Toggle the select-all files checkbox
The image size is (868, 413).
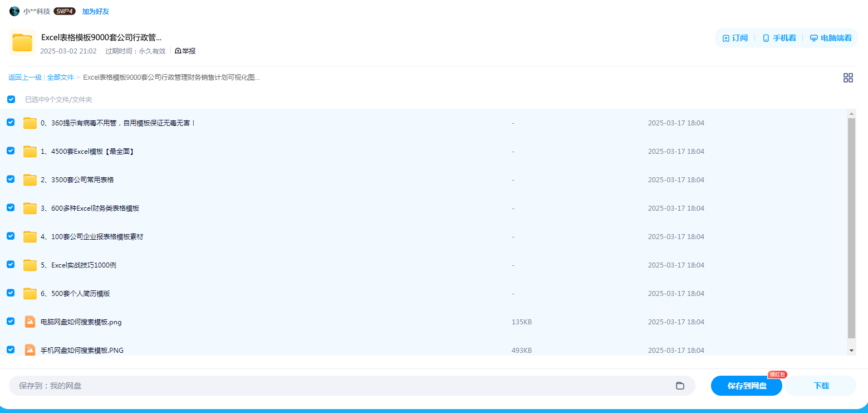[x=11, y=99]
